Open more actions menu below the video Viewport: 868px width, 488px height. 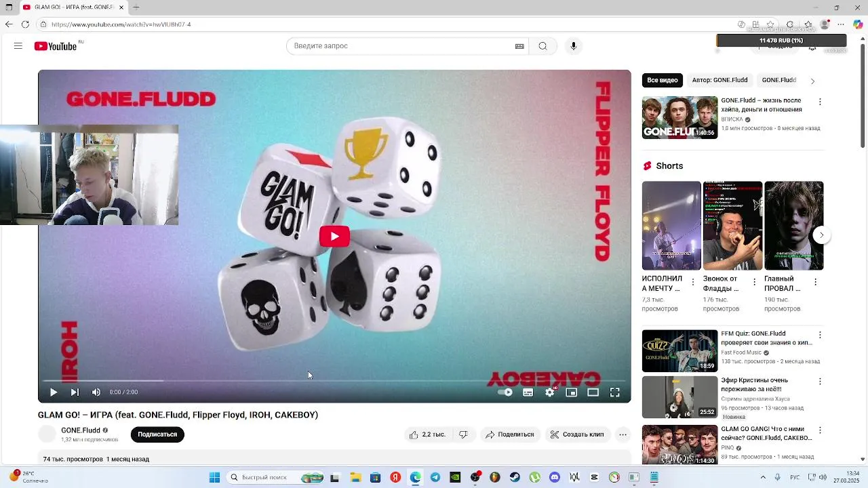pyautogui.click(x=623, y=434)
